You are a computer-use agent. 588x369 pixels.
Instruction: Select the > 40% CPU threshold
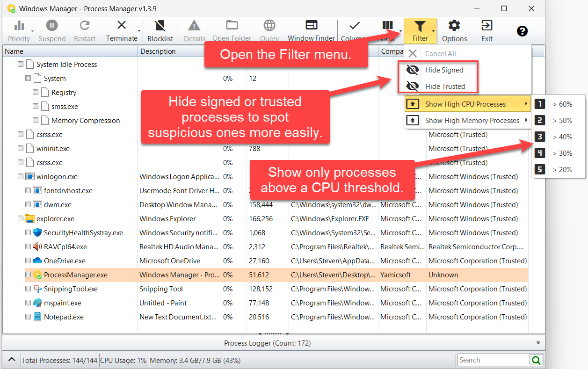558,137
